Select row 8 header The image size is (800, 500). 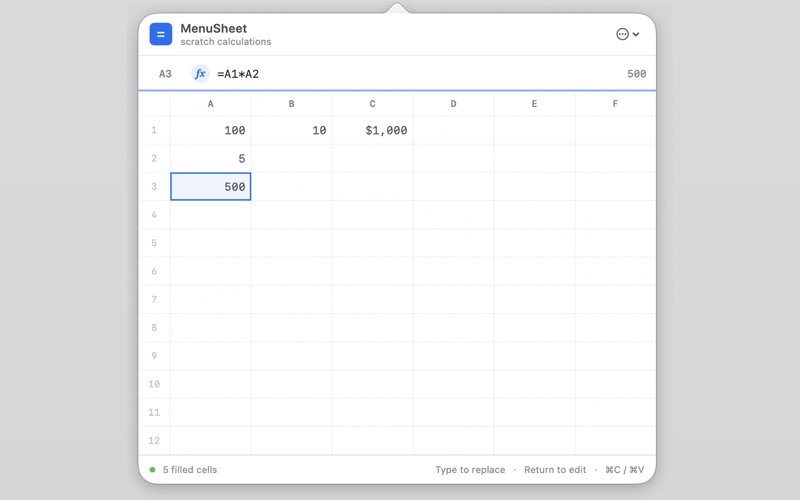coord(154,328)
